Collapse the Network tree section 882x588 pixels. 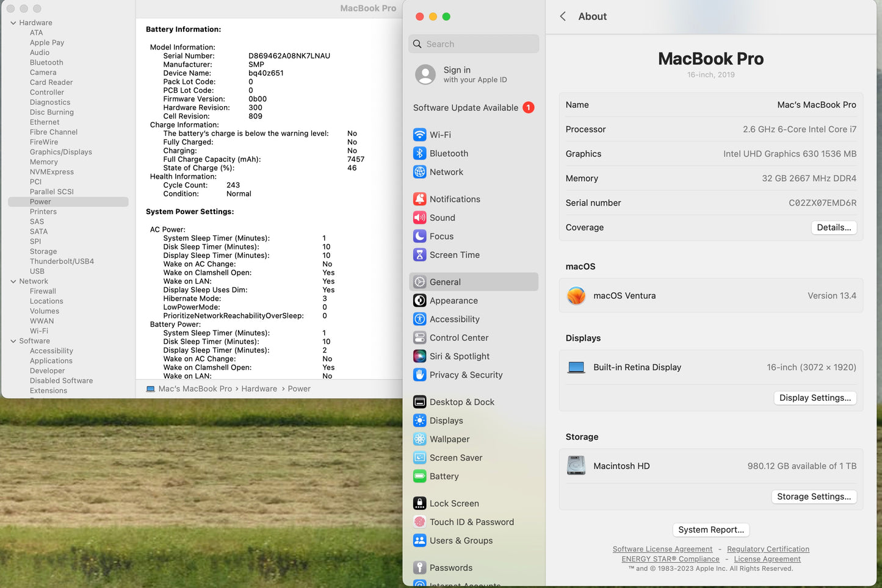13,281
